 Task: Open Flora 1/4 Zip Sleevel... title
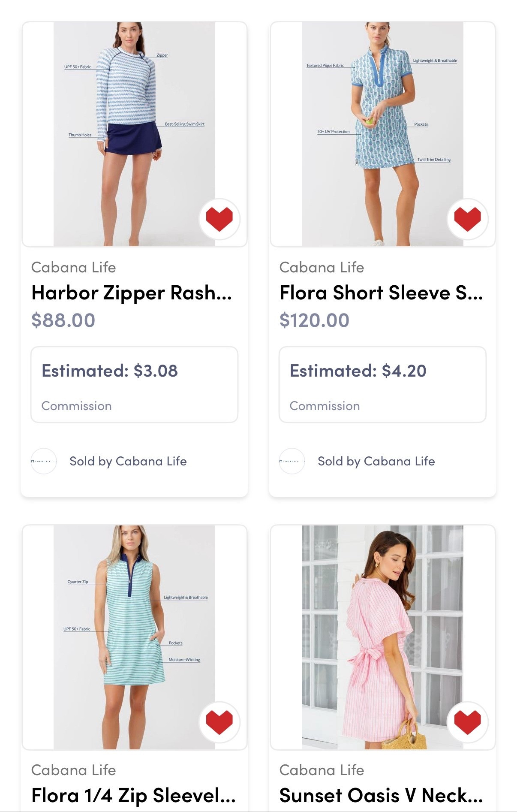133,795
